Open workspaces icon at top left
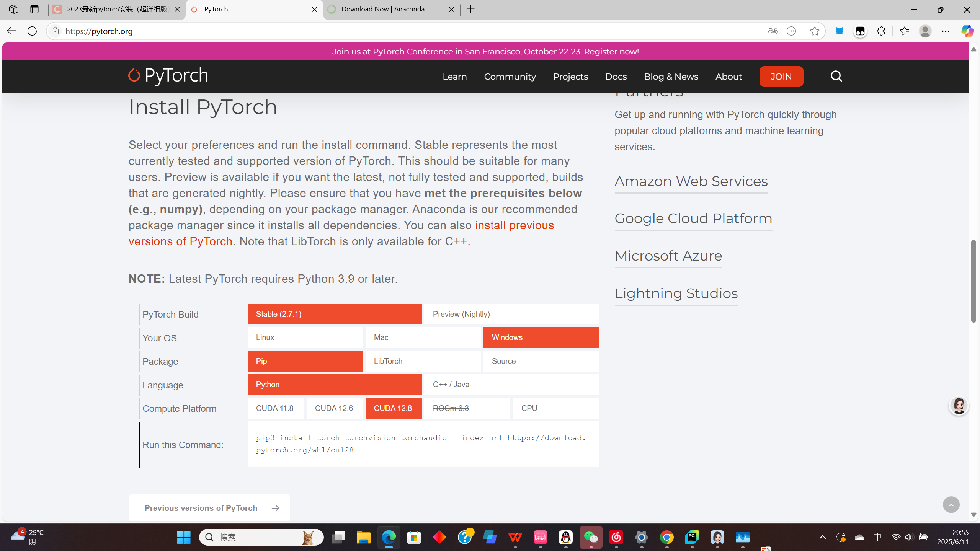 coord(13,9)
